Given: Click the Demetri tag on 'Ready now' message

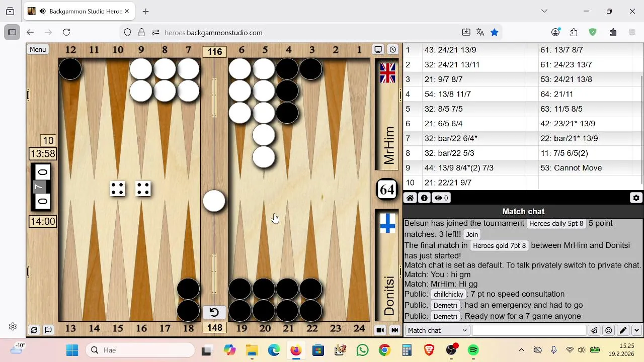Looking at the screenshot, I should point(445,316).
